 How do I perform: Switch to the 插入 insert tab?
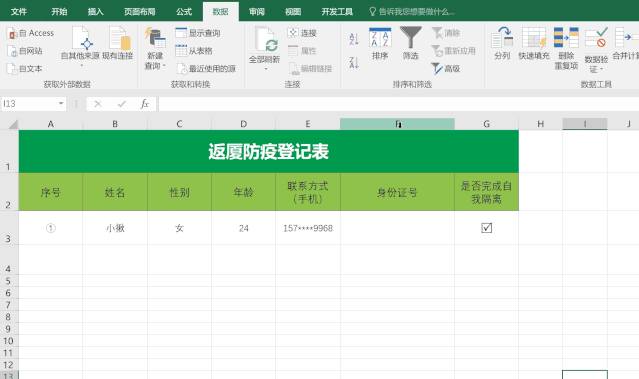pos(95,11)
